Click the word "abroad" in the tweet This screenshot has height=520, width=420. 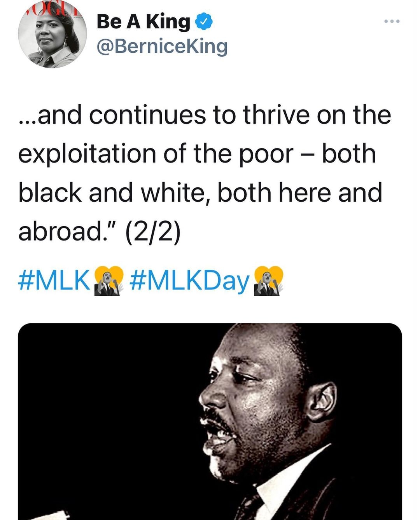click(x=58, y=232)
